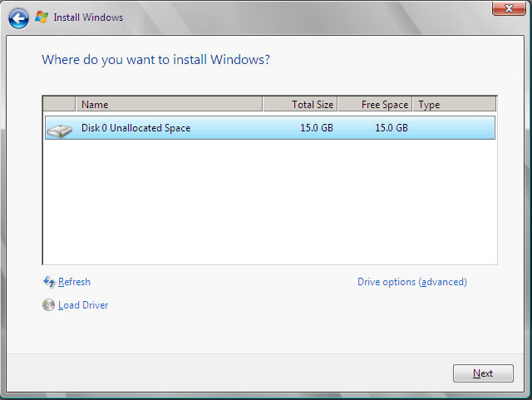This screenshot has width=532, height=400.
Task: Click the Install Windows title text
Action: [x=88, y=17]
